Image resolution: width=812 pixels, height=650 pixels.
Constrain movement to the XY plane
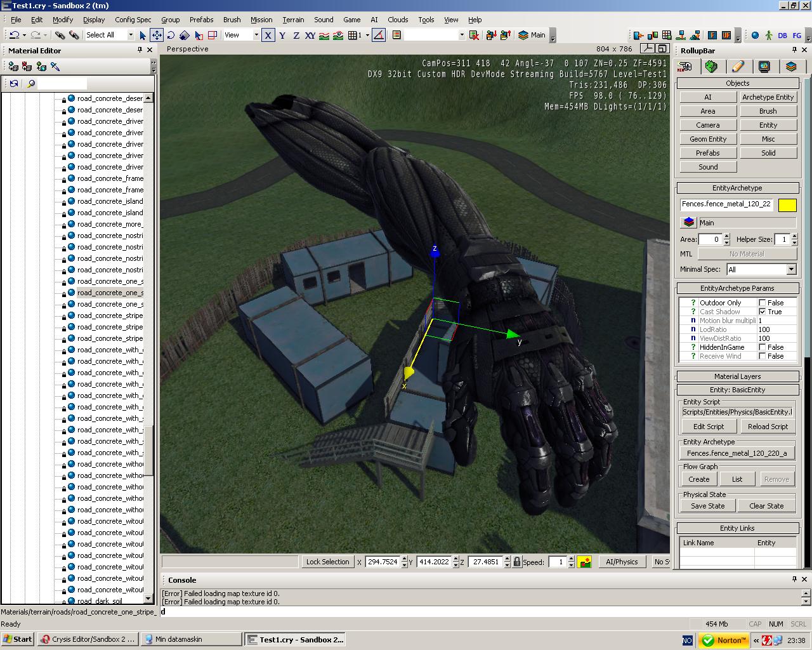click(310, 35)
